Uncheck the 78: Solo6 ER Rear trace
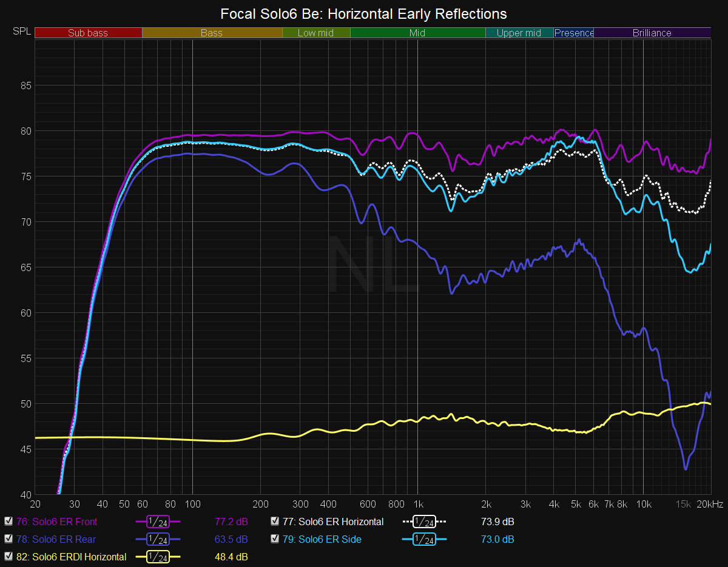728x567 pixels. pyautogui.click(x=8, y=539)
